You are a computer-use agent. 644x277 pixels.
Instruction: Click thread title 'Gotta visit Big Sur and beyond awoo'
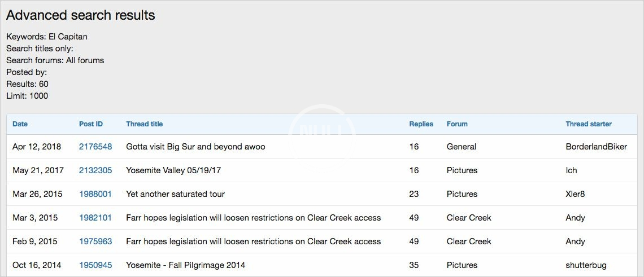point(195,147)
